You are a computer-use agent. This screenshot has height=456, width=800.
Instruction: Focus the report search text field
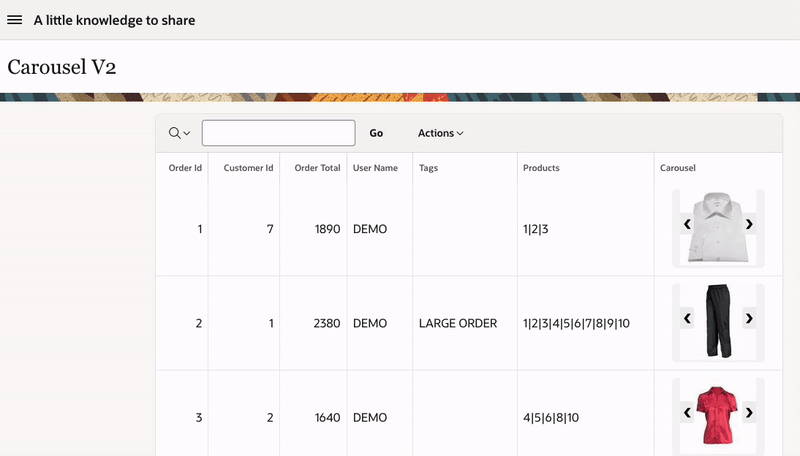click(278, 133)
